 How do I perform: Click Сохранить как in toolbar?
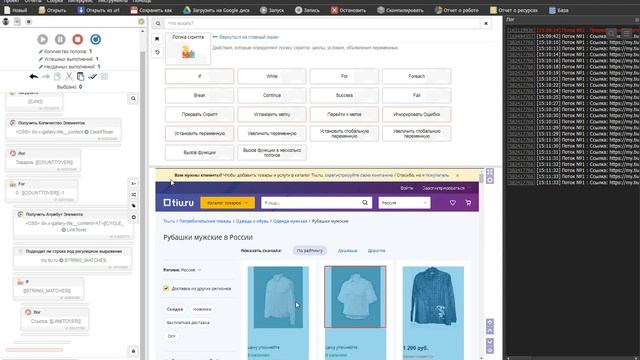pyautogui.click(x=151, y=10)
